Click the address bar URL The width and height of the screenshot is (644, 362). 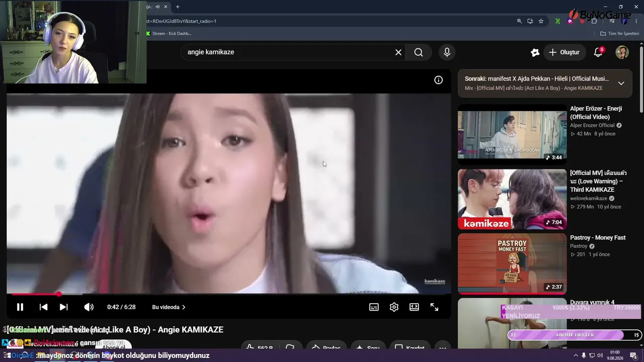coord(182,21)
